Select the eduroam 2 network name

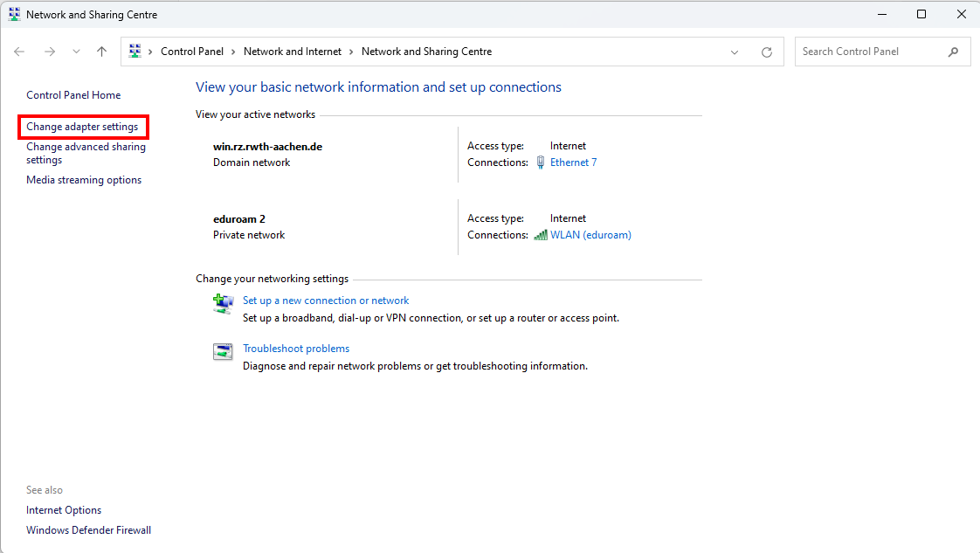click(239, 219)
